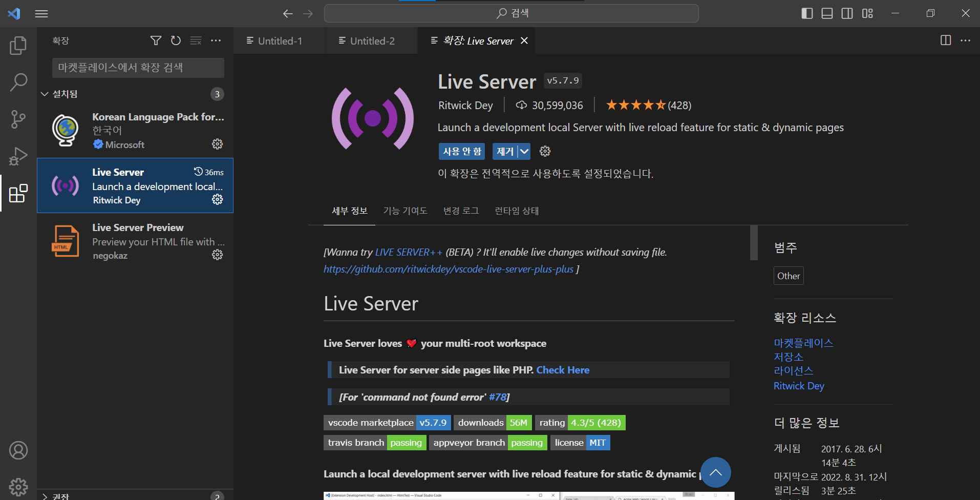Select Korean Language Pack extension item
This screenshot has width=980, height=500.
click(135, 130)
